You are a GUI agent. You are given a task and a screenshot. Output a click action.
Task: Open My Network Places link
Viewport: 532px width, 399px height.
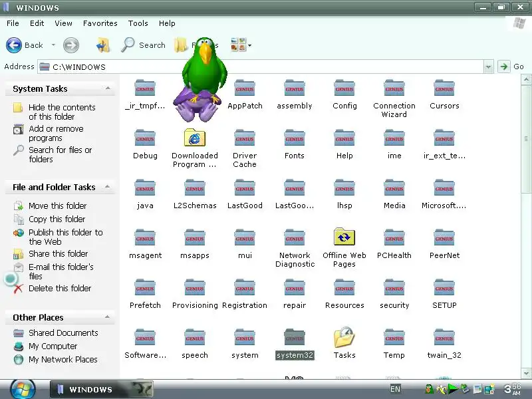(63, 359)
